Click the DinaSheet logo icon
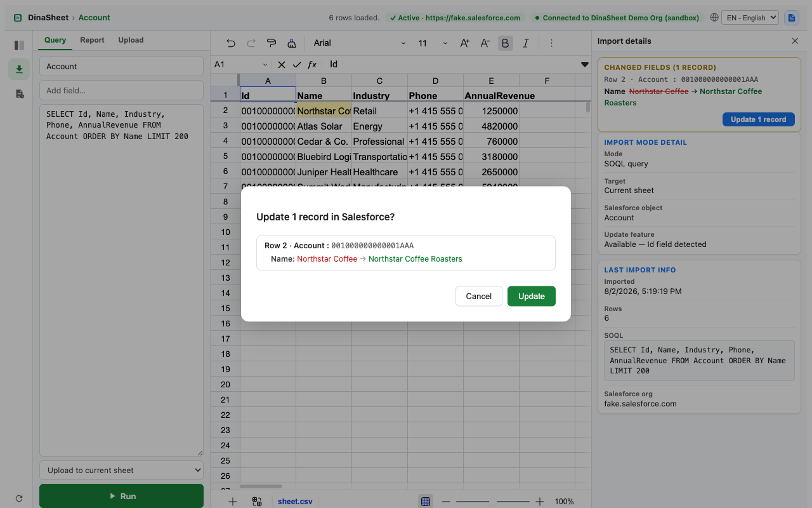Screen dimensions: 812x508 click(18, 18)
